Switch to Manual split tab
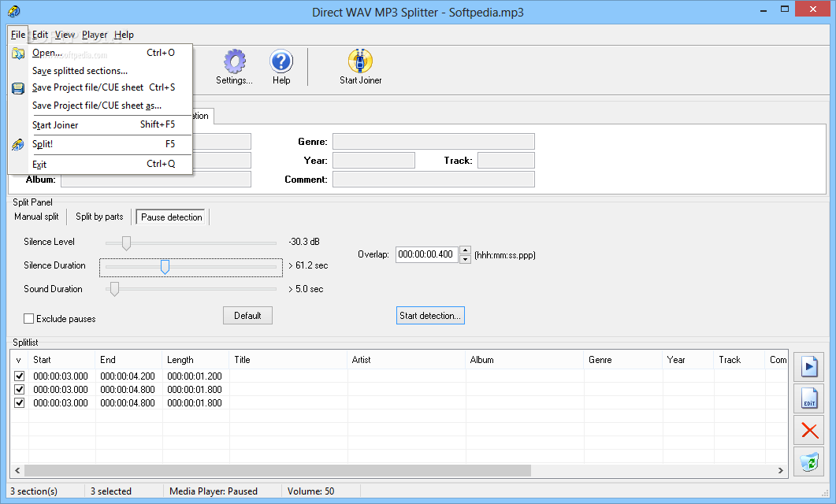Viewport: 836px width, 504px height. tap(36, 217)
